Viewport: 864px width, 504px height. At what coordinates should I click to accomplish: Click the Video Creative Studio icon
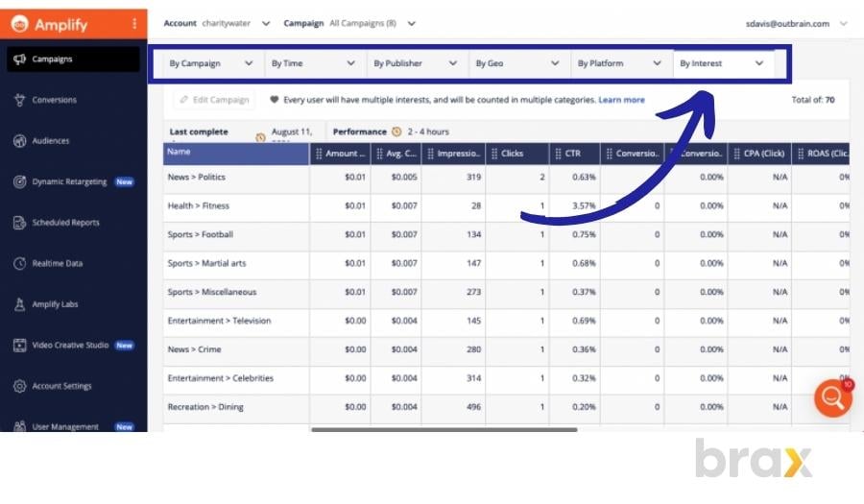[19, 346]
